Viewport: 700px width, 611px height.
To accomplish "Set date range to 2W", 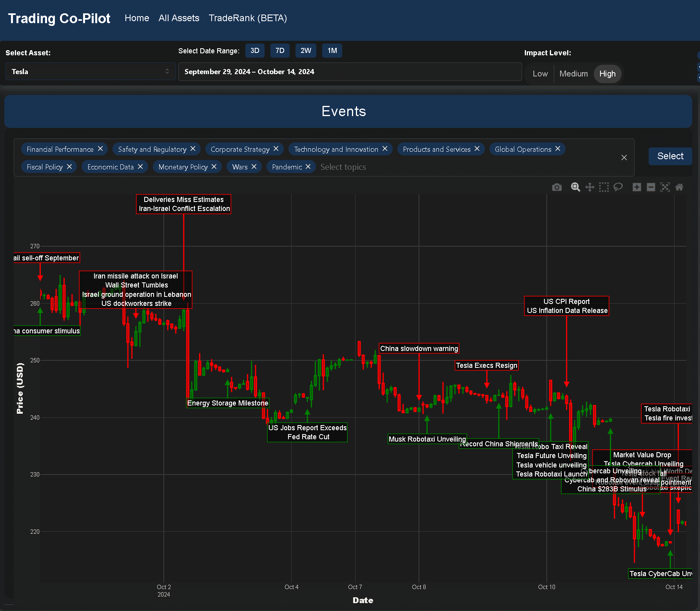I will pos(306,51).
